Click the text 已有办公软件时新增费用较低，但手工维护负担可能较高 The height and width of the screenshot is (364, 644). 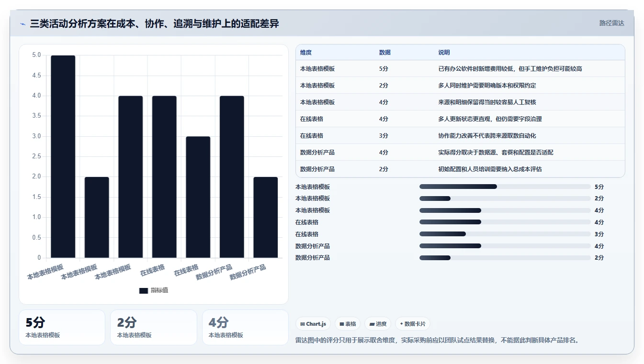click(510, 69)
